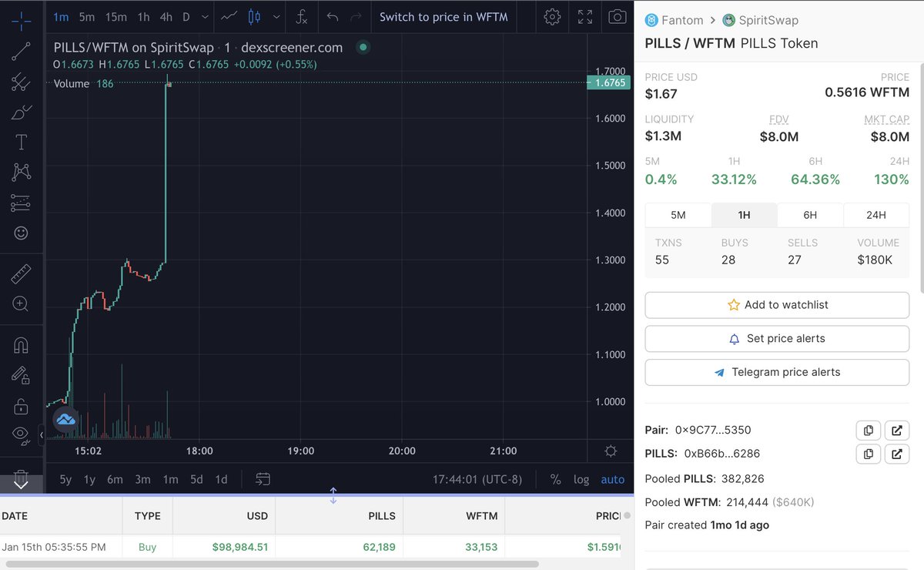
Task: Toggle auto scale
Action: (x=613, y=479)
